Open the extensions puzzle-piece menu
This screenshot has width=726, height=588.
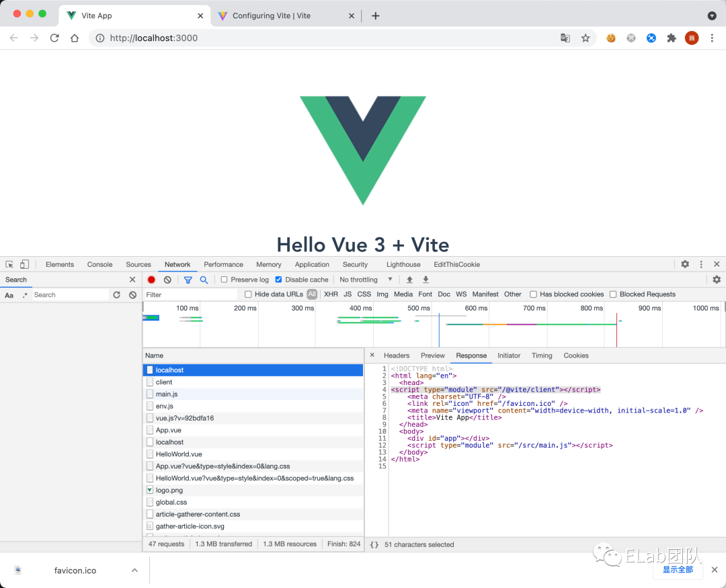(x=672, y=38)
